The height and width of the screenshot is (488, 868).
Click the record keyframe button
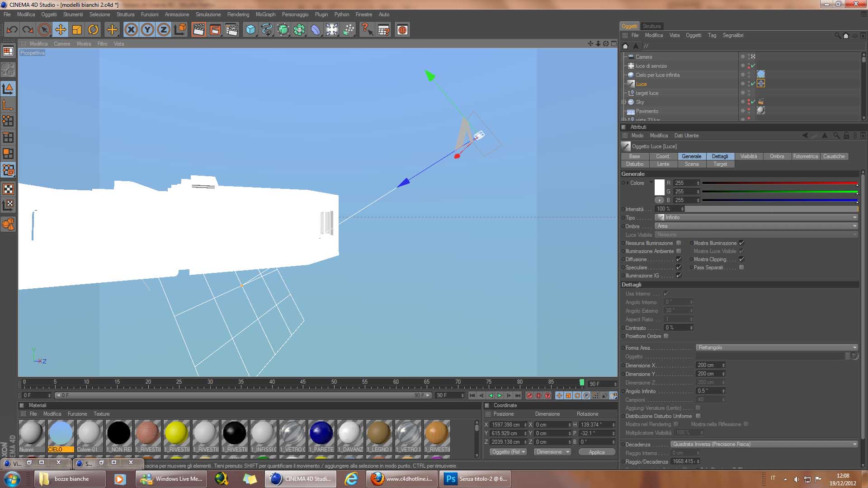[x=529, y=395]
